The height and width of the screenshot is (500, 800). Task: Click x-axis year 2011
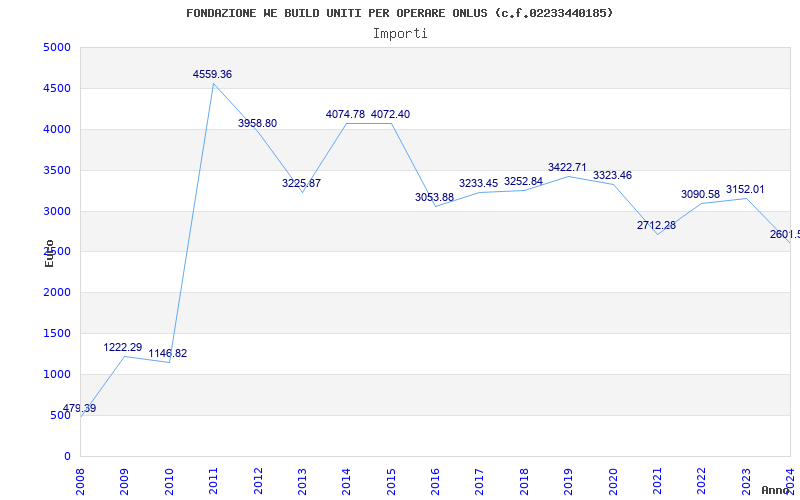pyautogui.click(x=214, y=481)
